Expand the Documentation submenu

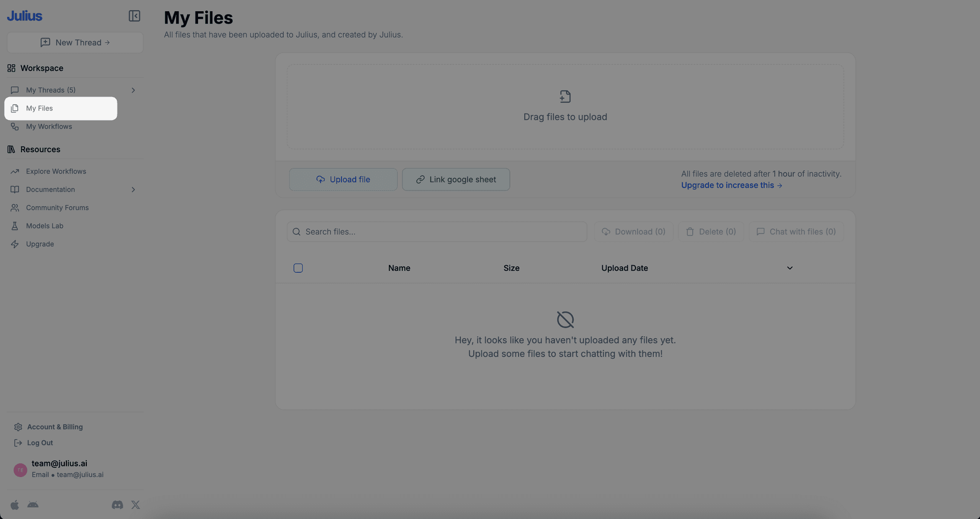[133, 190]
